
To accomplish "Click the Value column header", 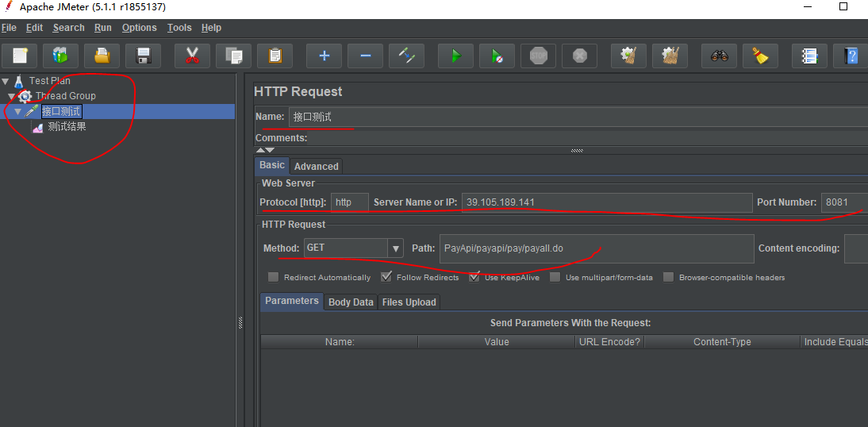I will pyautogui.click(x=497, y=342).
